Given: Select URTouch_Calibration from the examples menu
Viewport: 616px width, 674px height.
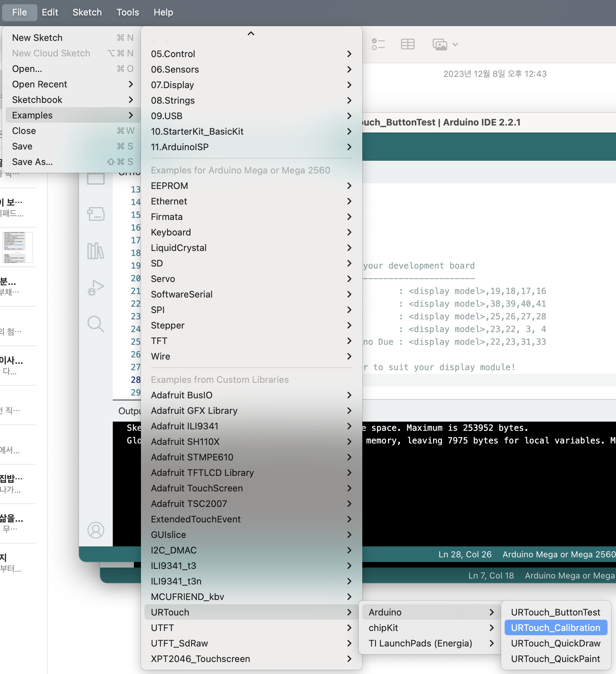Looking at the screenshot, I should click(555, 628).
